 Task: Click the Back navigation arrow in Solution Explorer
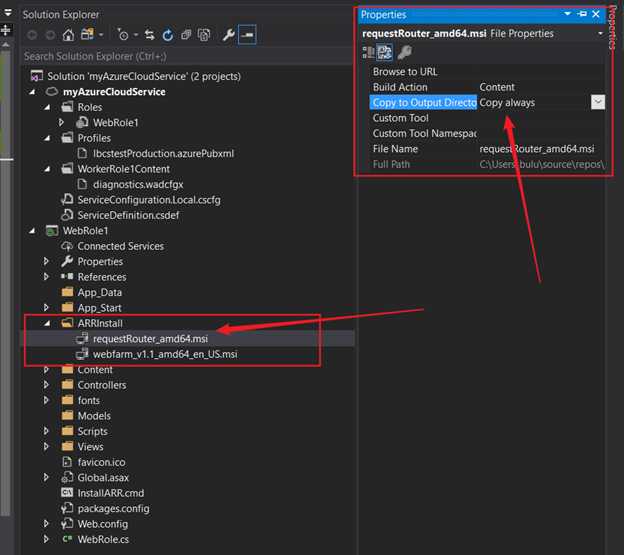click(x=32, y=35)
